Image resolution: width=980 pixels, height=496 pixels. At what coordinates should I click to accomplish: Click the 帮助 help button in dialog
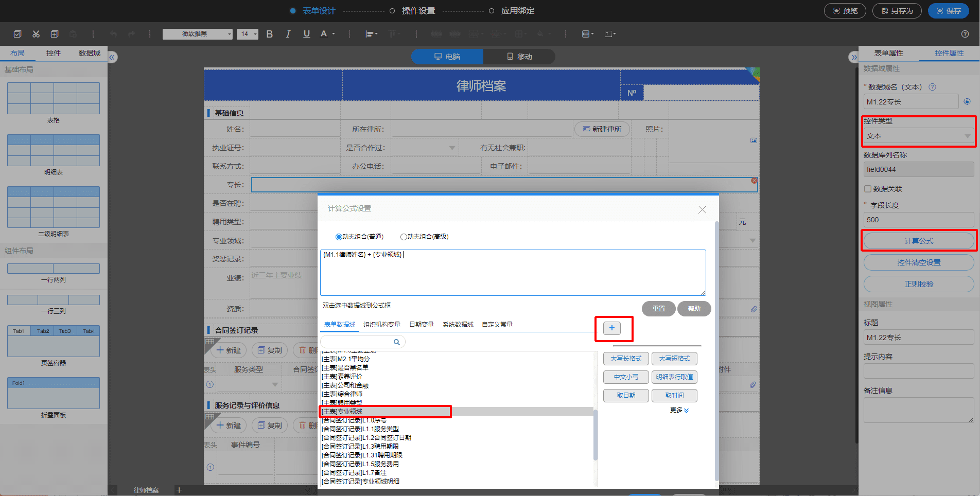694,309
